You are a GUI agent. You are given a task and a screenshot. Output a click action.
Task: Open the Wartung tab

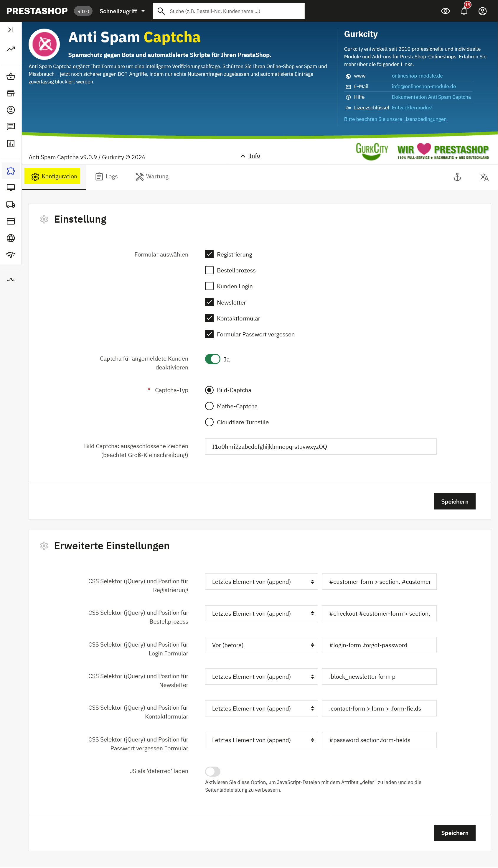point(152,177)
